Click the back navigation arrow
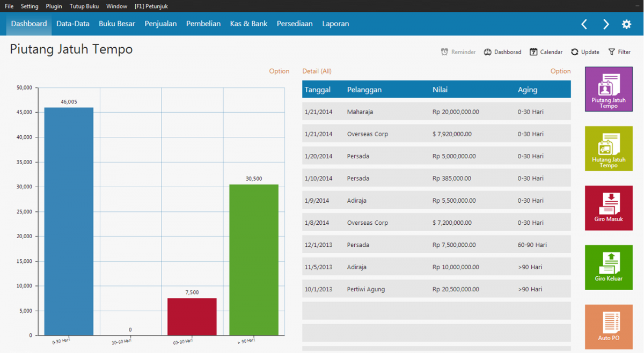644x353 pixels. (x=584, y=24)
